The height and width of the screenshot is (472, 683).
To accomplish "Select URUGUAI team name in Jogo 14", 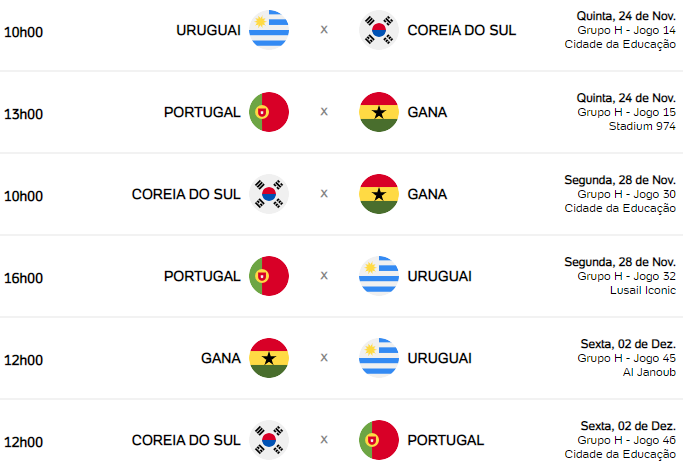I will coord(208,30).
